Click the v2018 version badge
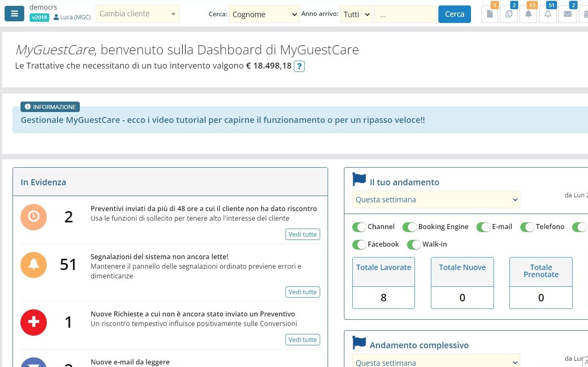588x367 pixels. click(39, 17)
